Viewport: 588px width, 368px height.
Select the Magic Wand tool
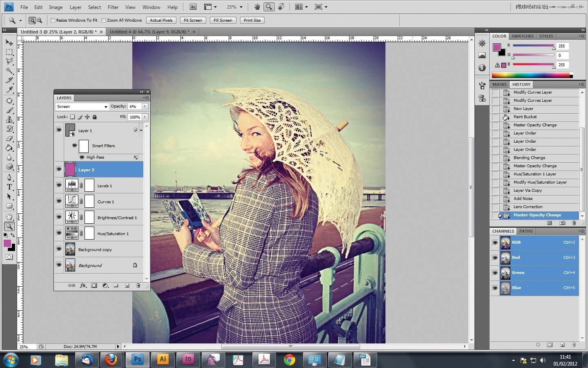(x=9, y=71)
